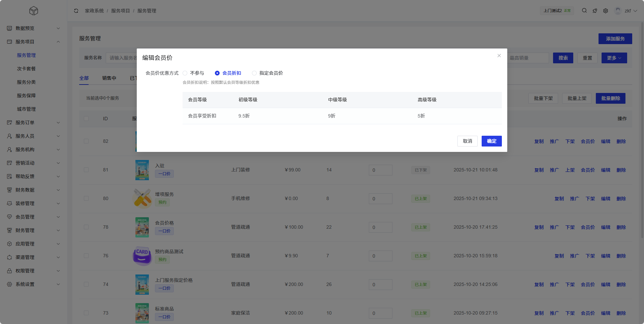Select the 指定会员价 radio option
This screenshot has width=644, height=324.
pos(254,73)
